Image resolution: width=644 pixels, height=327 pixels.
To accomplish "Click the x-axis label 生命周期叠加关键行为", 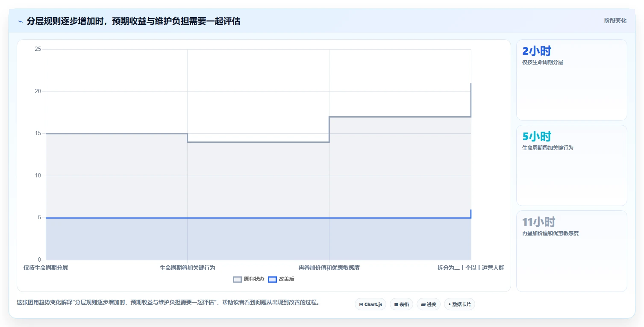I will [187, 268].
